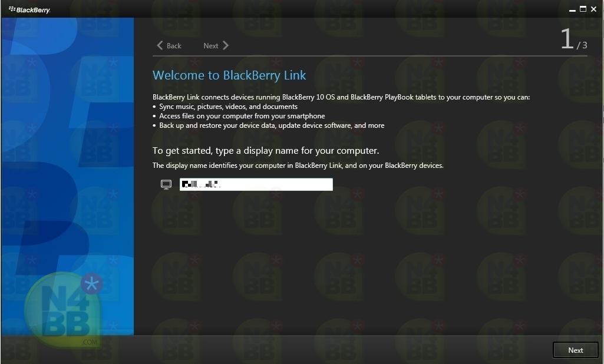The image size is (604, 364).
Task: Click the BlackBerry logo in title bar
Action: (29, 9)
